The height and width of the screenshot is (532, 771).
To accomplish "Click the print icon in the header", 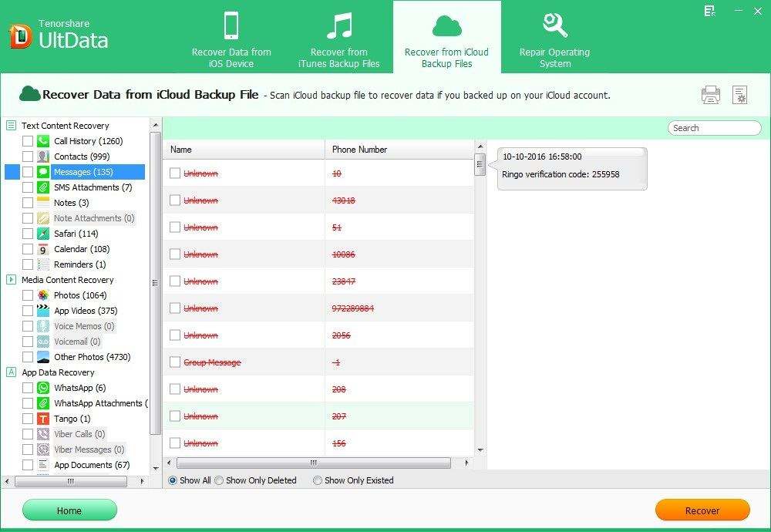I will coord(711,94).
